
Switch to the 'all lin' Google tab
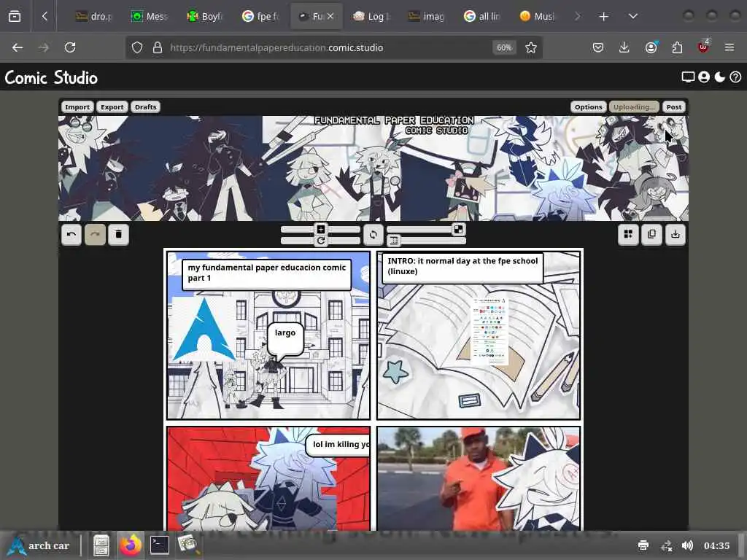(x=482, y=17)
